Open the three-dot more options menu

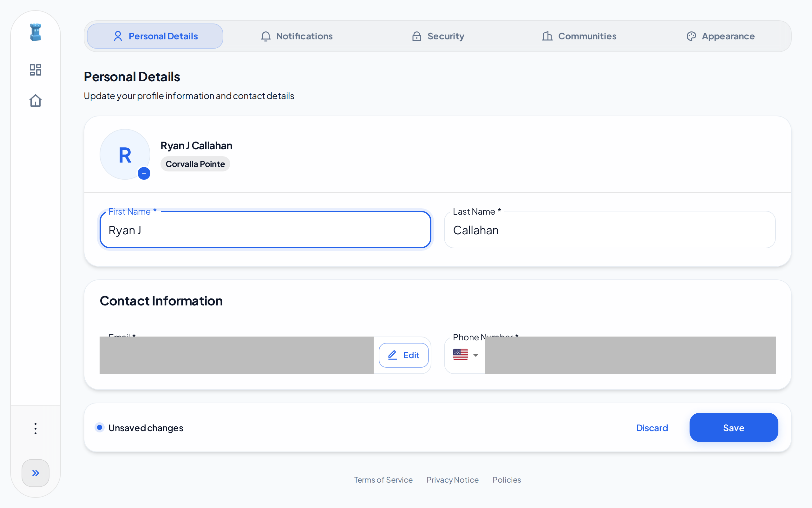[36, 428]
